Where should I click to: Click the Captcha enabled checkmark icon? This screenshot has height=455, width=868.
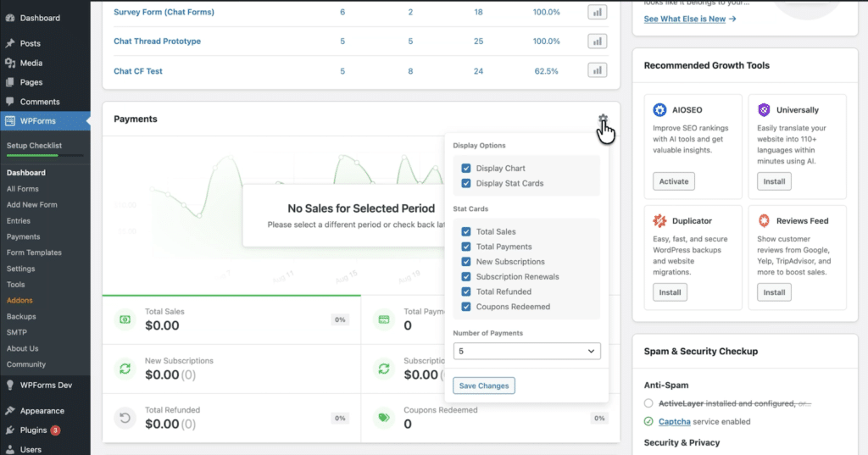click(648, 422)
